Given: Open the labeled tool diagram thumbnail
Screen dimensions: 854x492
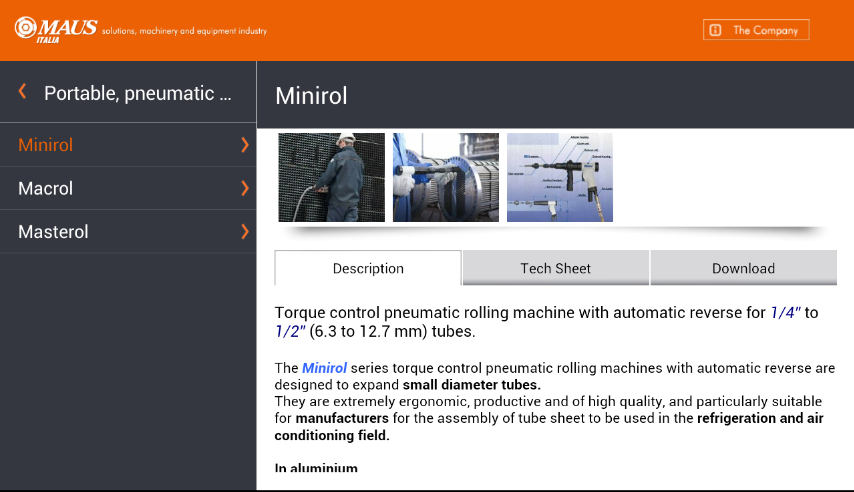Looking at the screenshot, I should 560,178.
